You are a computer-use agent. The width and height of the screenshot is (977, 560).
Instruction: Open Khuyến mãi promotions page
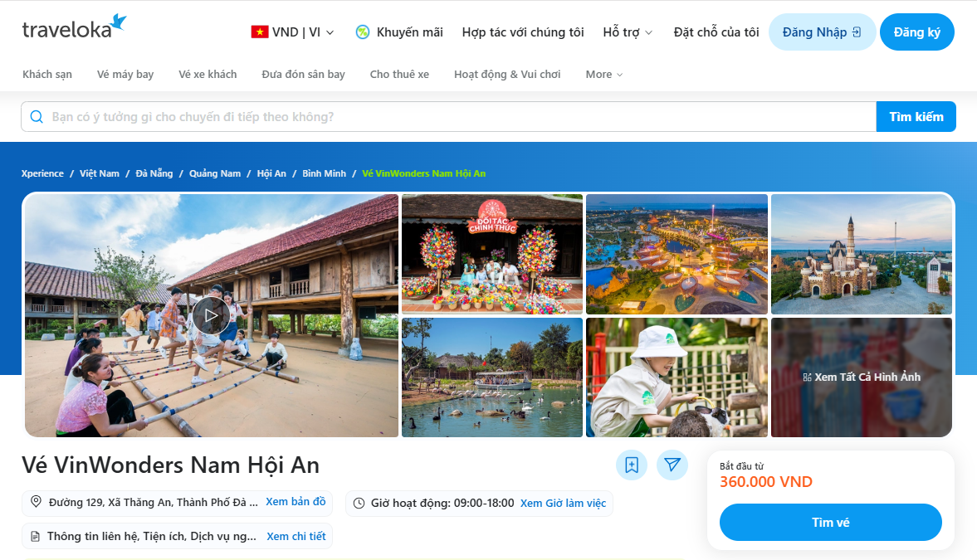pyautogui.click(x=399, y=32)
